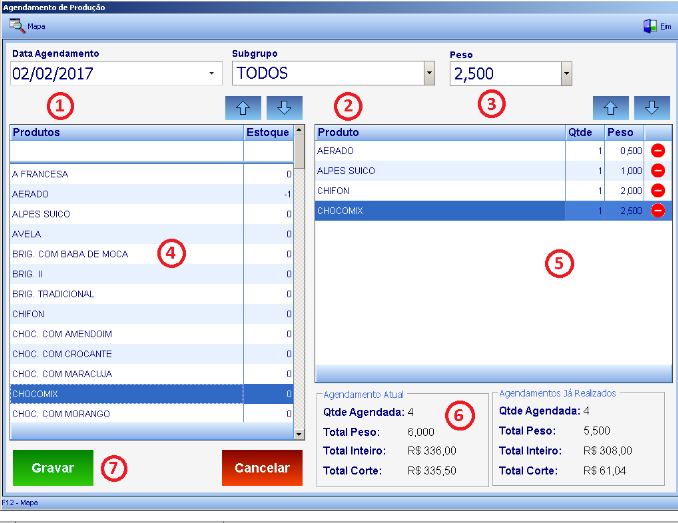
Task: Select the AVELA product row
Action: coord(151,234)
